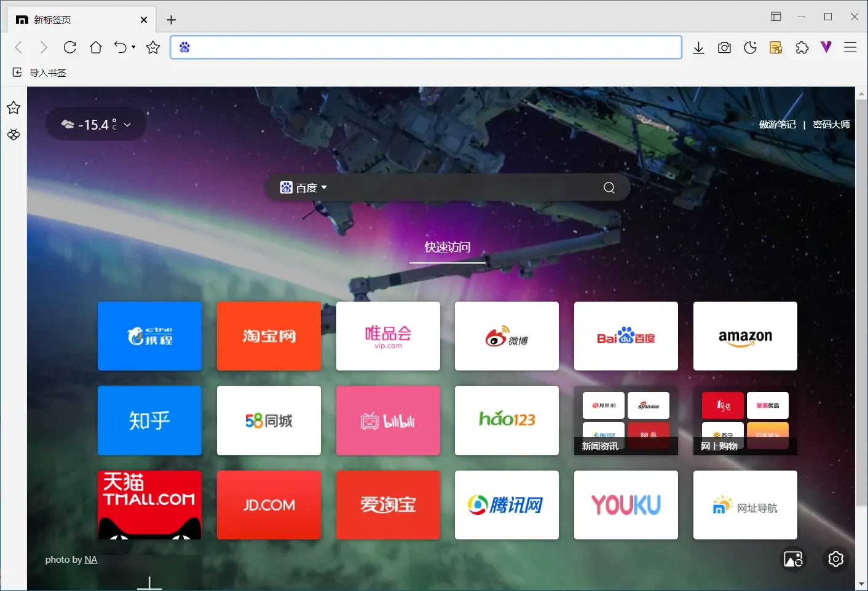Follow the NA photo credit link
The width and height of the screenshot is (868, 591).
pyautogui.click(x=90, y=560)
